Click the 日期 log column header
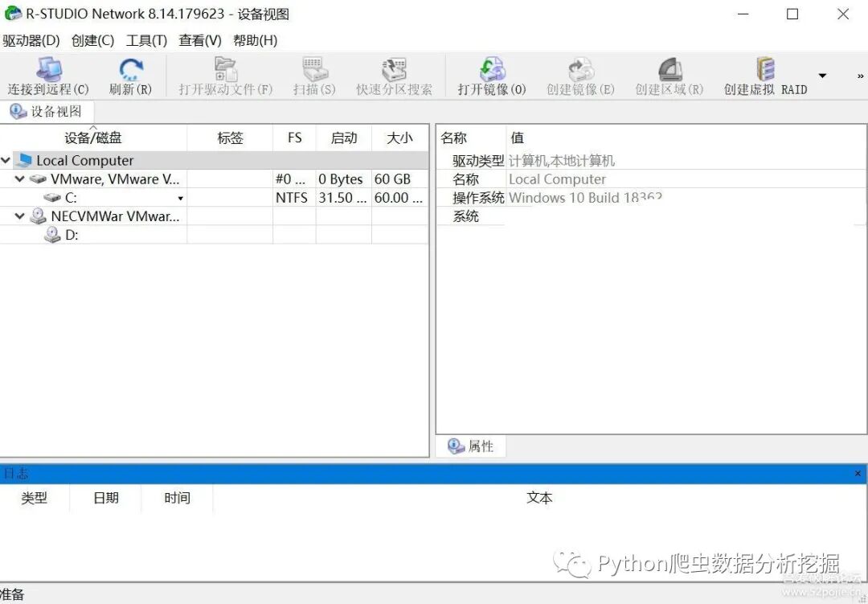This screenshot has width=868, height=604. point(106,498)
